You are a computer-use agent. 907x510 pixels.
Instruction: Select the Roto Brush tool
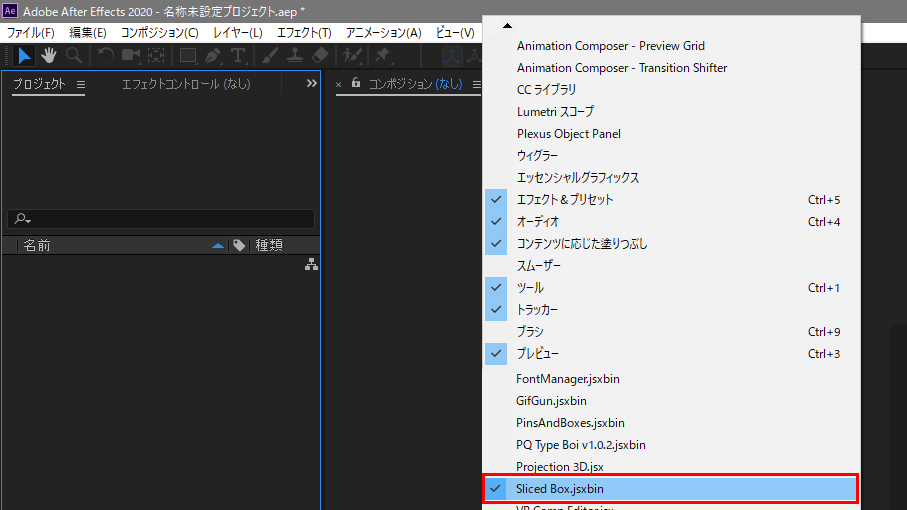point(352,56)
